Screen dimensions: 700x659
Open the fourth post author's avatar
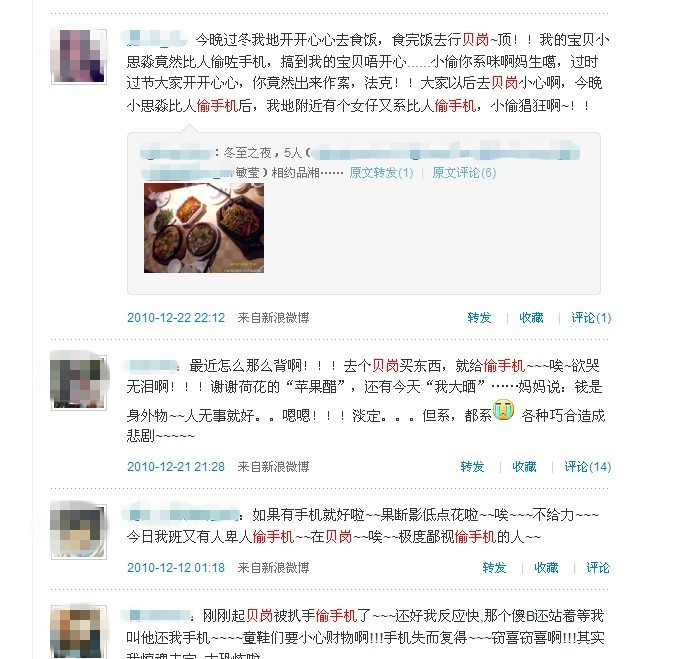point(79,632)
